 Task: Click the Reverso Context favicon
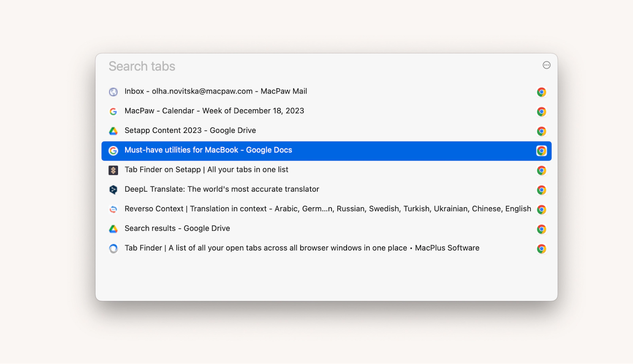[x=113, y=209]
